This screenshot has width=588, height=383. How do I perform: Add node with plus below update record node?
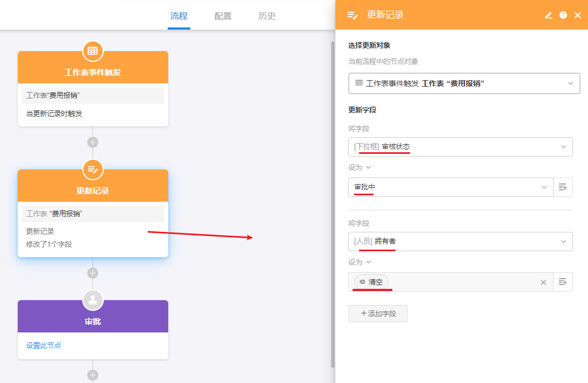click(x=92, y=273)
